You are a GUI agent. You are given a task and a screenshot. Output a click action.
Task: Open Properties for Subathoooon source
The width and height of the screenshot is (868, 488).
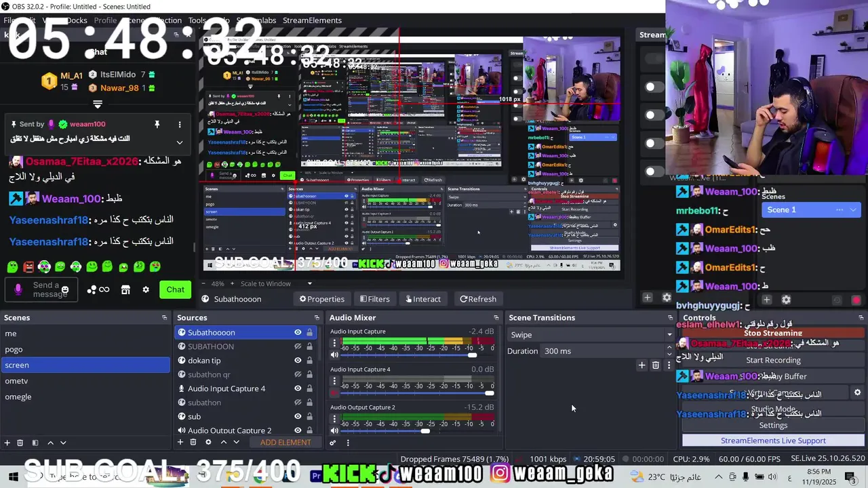(x=322, y=299)
